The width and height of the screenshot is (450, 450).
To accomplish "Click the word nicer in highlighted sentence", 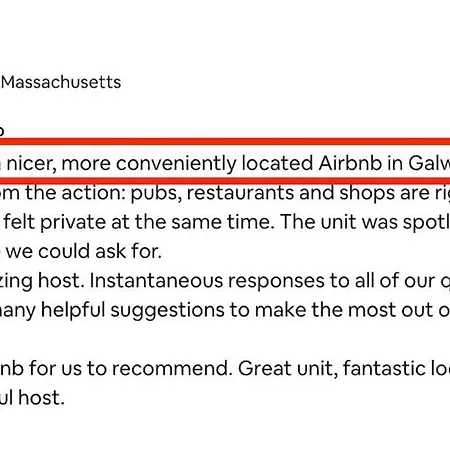I will 31,164.
